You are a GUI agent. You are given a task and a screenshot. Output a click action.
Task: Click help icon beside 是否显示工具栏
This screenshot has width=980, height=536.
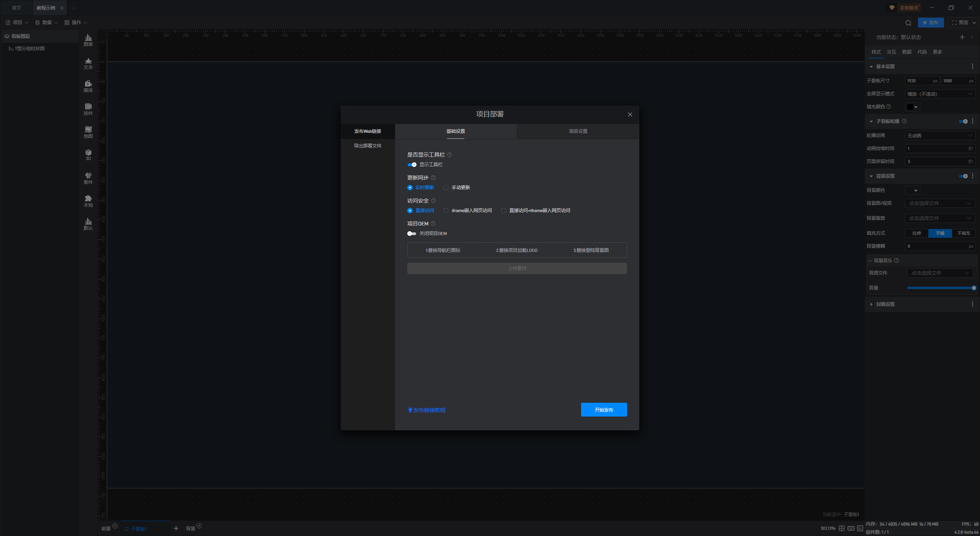coord(449,155)
